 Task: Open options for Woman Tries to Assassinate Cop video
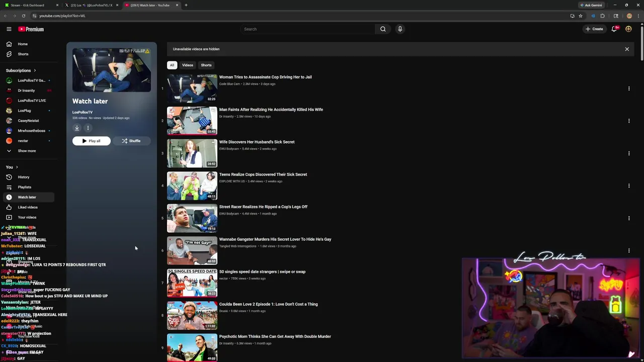[x=628, y=88]
